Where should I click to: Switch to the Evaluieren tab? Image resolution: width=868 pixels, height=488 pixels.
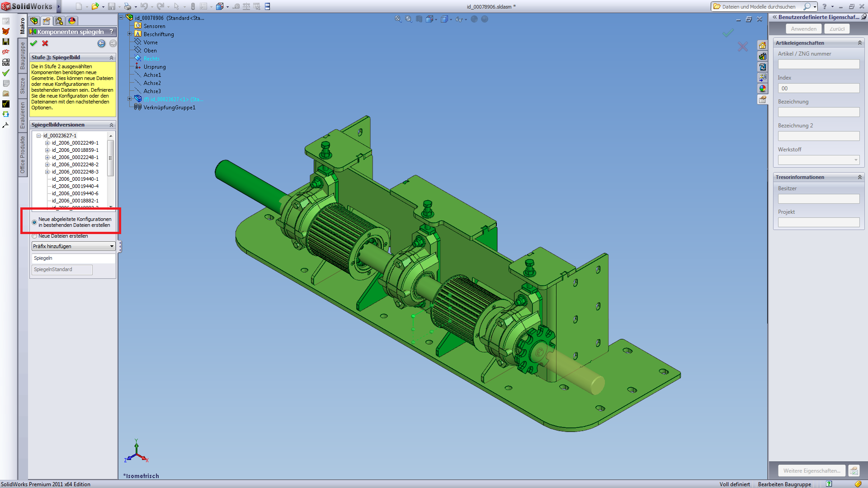[23, 115]
